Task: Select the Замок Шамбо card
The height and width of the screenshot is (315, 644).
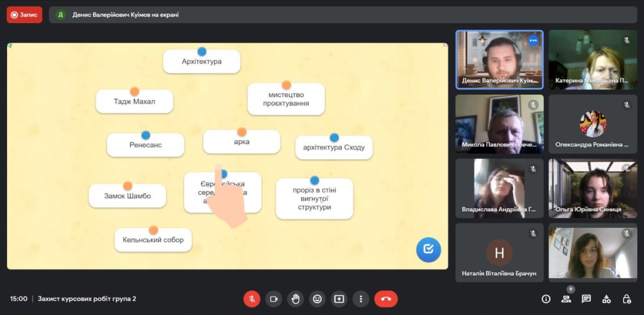Action: (127, 196)
